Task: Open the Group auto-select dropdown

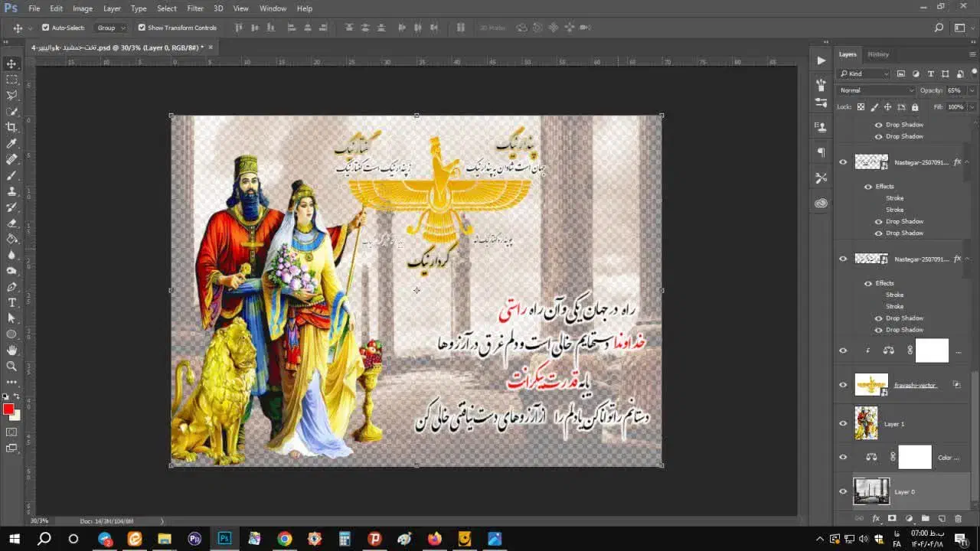Action: pyautogui.click(x=111, y=28)
